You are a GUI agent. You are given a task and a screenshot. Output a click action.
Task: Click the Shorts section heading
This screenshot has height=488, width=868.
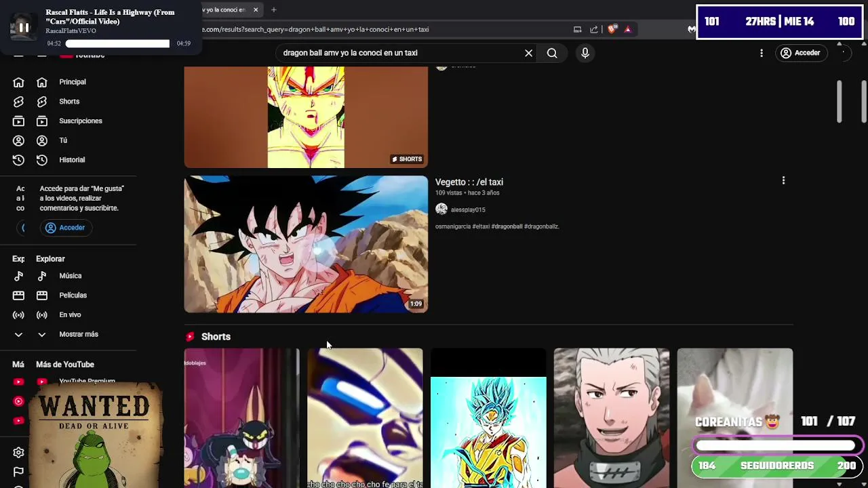tap(216, 337)
